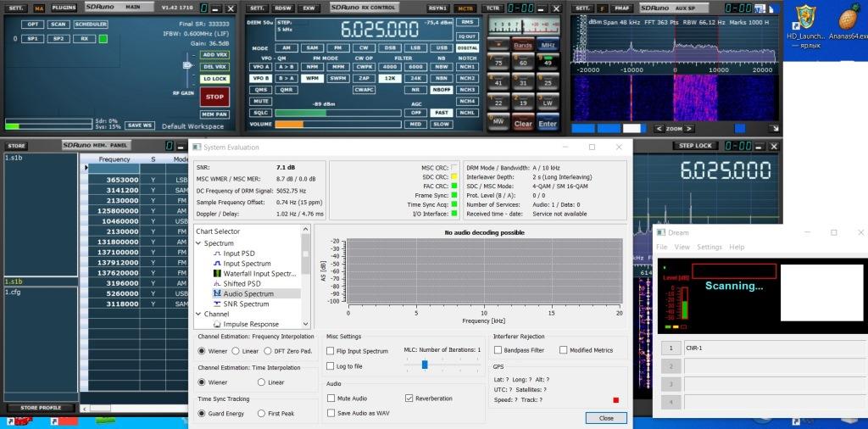868x429 pixels.
Task: Click the keypad Clear key
Action: pos(522,124)
